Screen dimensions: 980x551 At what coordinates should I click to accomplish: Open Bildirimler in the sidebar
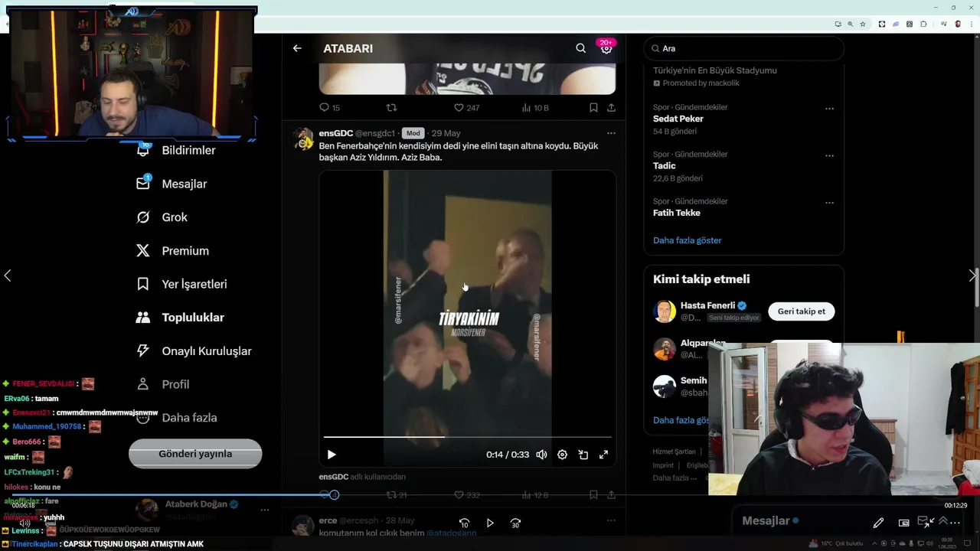[176, 151]
